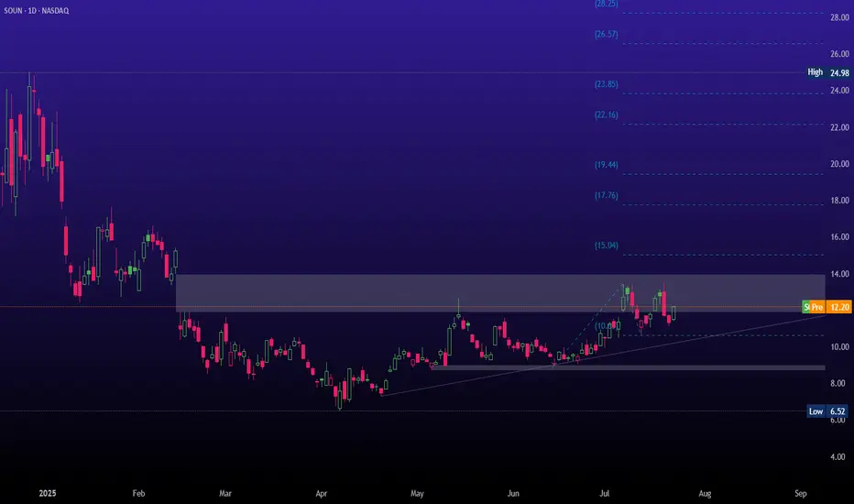The image size is (854, 504).
Task: Click 26.00 on the price axis
Action: pos(839,54)
